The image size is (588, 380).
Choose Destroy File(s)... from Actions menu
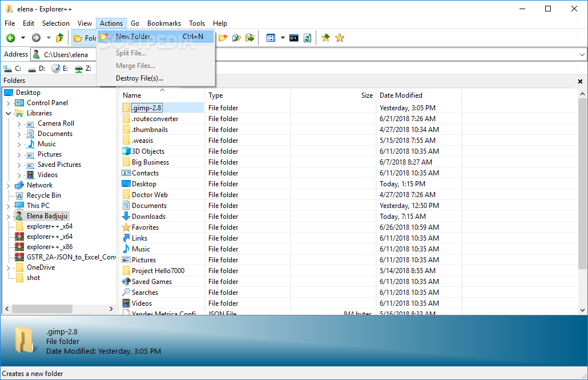156,78
